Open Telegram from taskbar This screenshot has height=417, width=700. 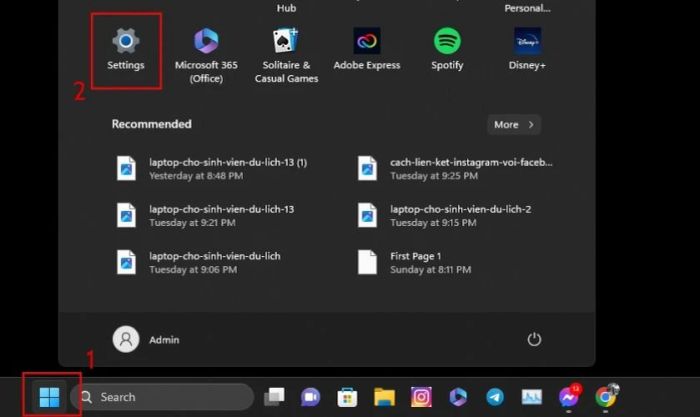point(495,397)
